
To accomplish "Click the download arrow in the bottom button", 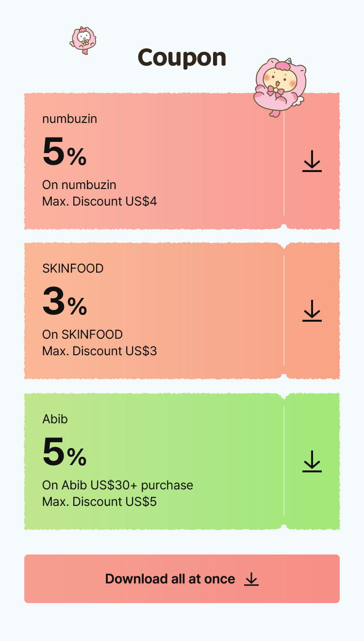I will pos(251,579).
